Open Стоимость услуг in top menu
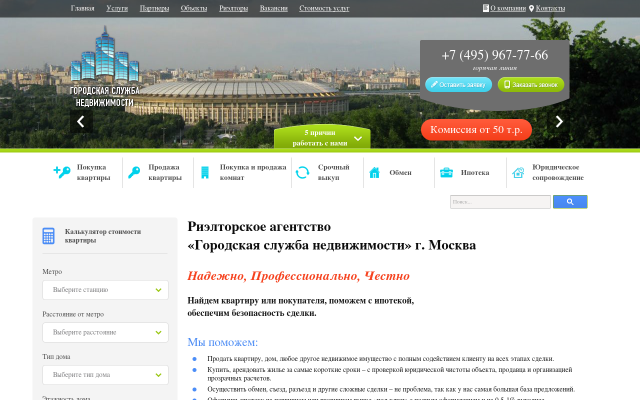Image resolution: width=640 pixels, height=400 pixels. point(324,8)
